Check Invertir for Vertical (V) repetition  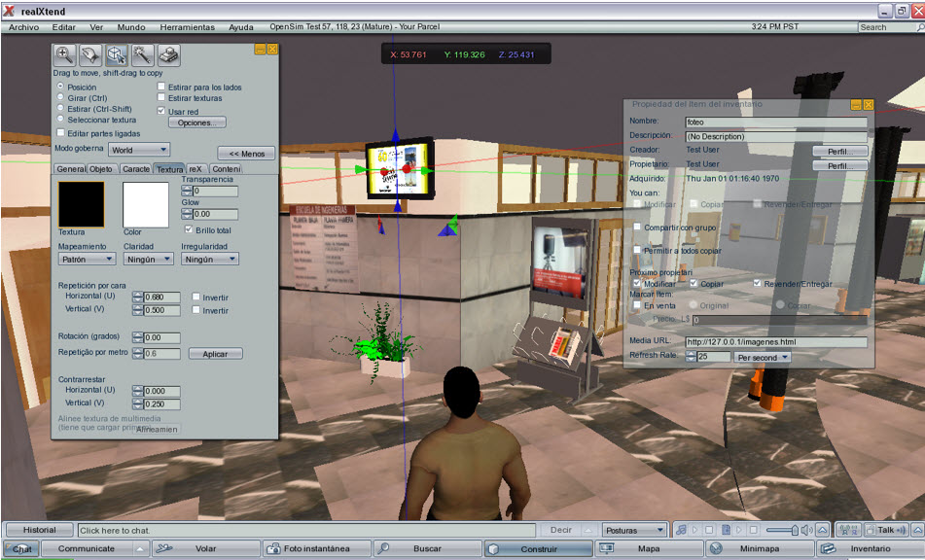pyautogui.click(x=196, y=310)
